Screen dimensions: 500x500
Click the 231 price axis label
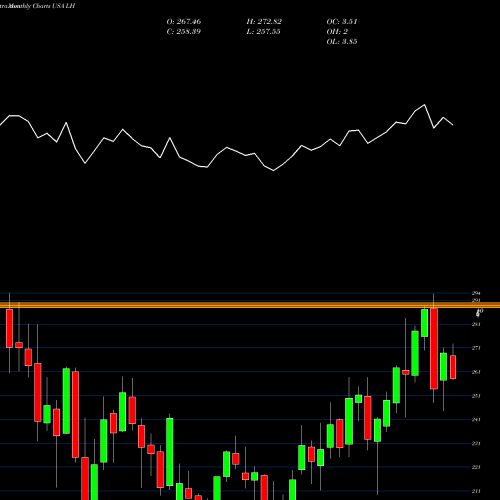coord(476,444)
